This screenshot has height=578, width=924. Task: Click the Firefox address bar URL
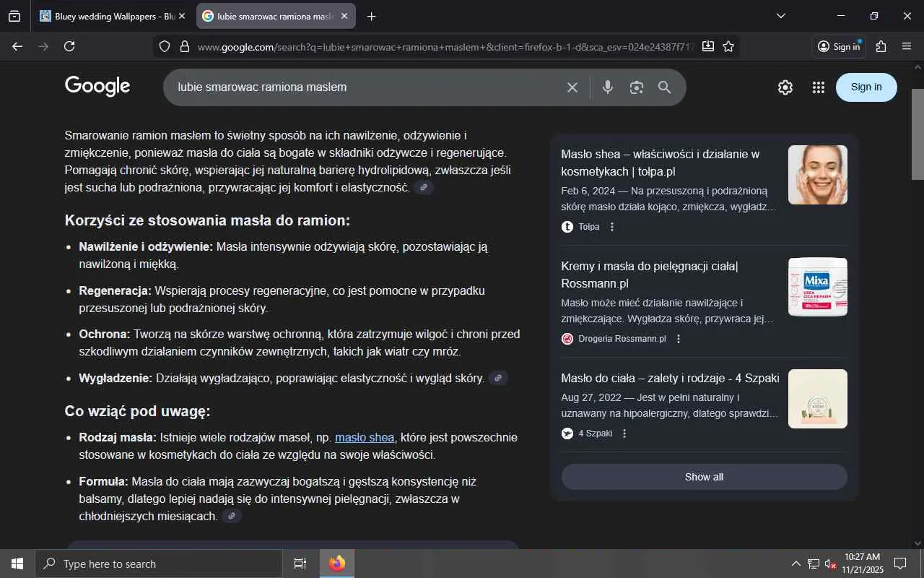[445, 46]
